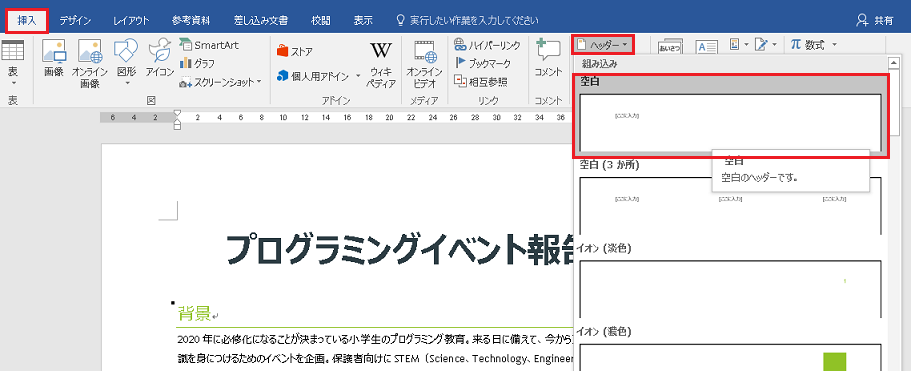Switch to the 差し込み文書 tab

click(261, 20)
